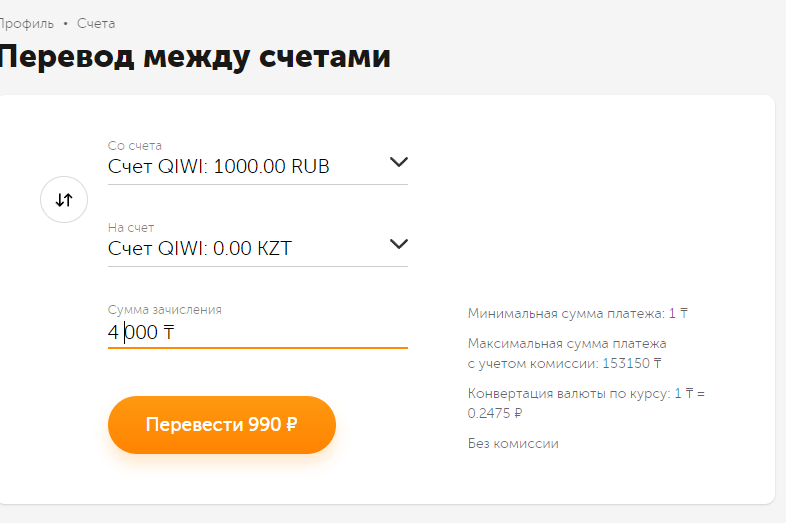Click the 'Без комиссии' text
This screenshot has height=523, width=786.
[513, 443]
